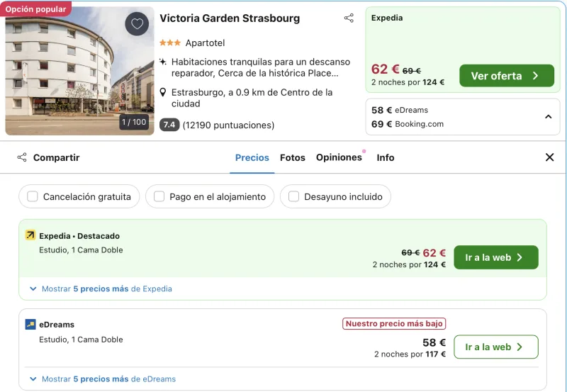Select the 69 € Booking.com price row
567x392 pixels.
408,124
